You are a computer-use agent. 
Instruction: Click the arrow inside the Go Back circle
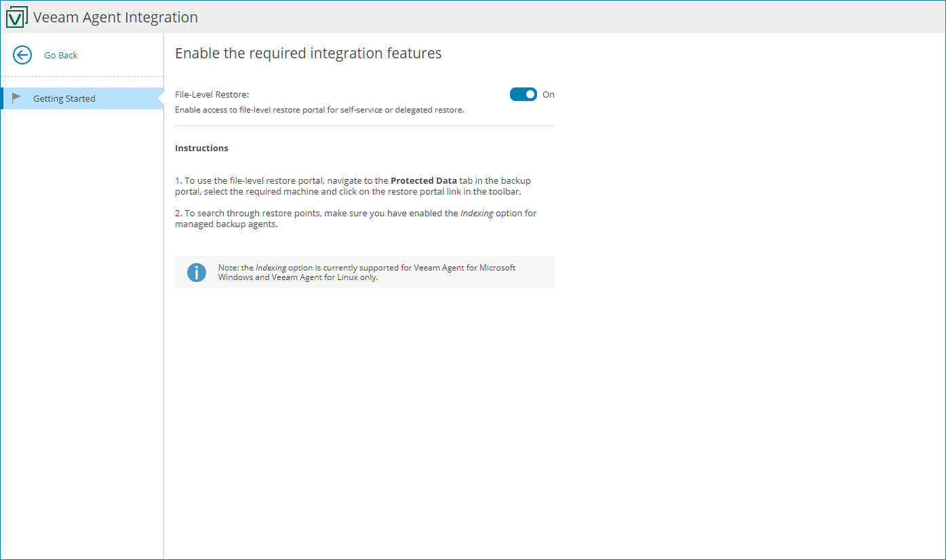click(22, 55)
